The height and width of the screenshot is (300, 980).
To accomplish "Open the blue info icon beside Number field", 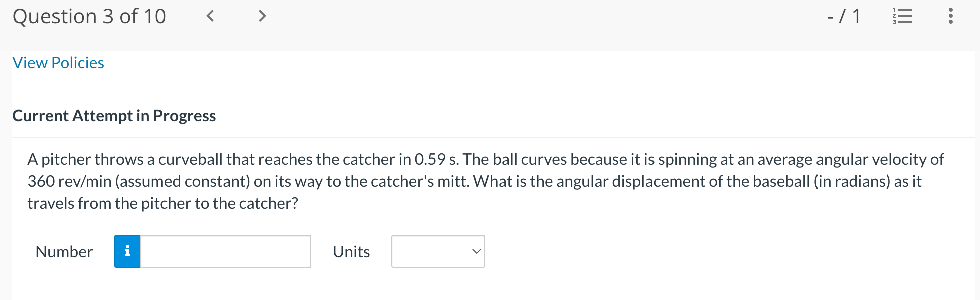I will click(127, 251).
